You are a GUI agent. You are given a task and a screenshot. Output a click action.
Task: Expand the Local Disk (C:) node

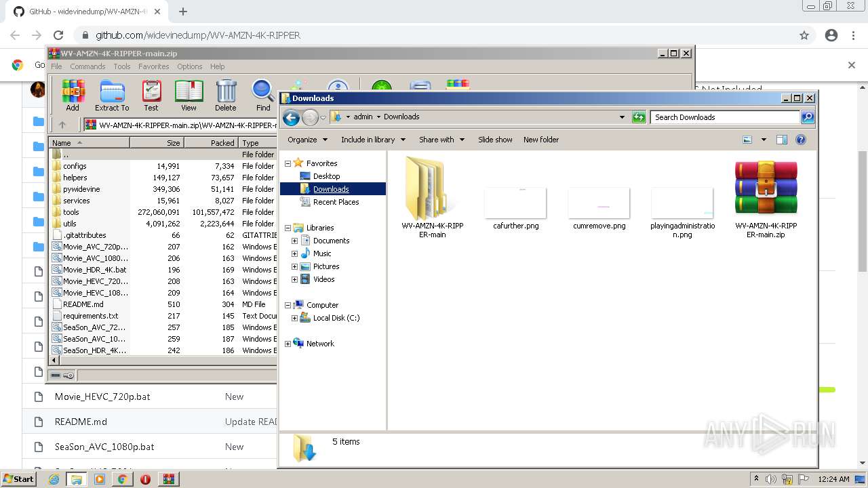[x=294, y=318]
